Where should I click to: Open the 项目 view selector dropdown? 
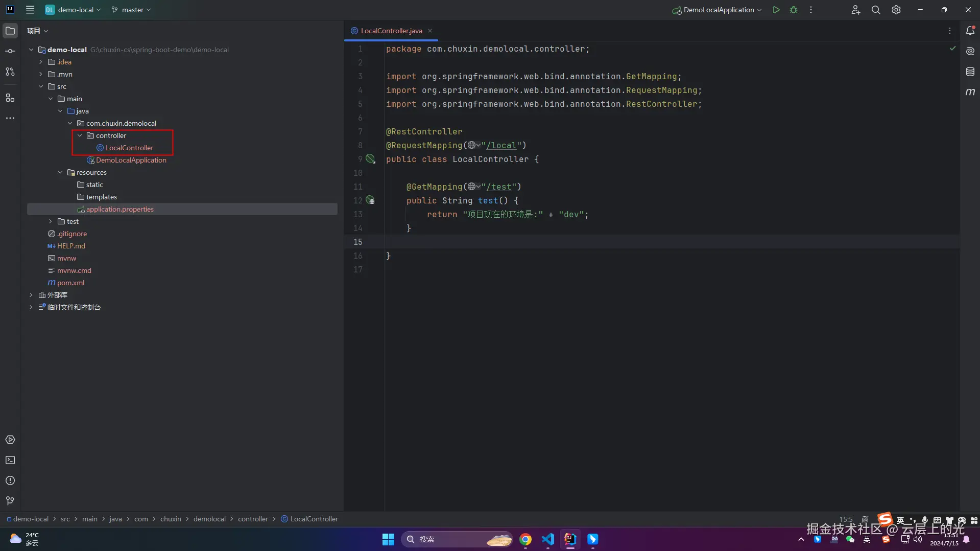point(37,31)
